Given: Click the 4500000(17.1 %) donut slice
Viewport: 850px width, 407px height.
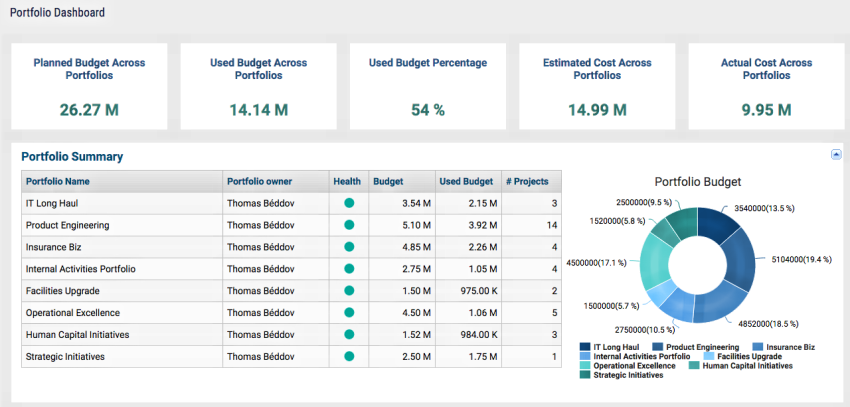Looking at the screenshot, I should 654,260.
